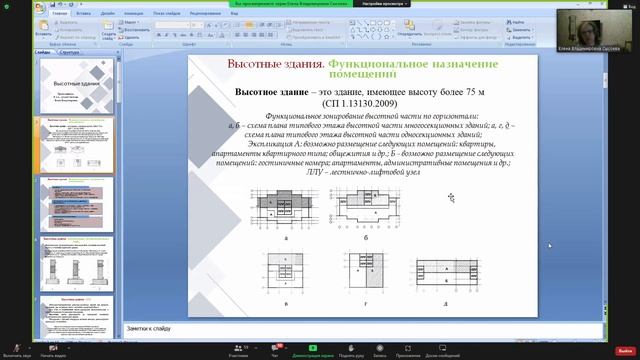Toggle italic formatting
This screenshot has height=360, width=640.
167,36
